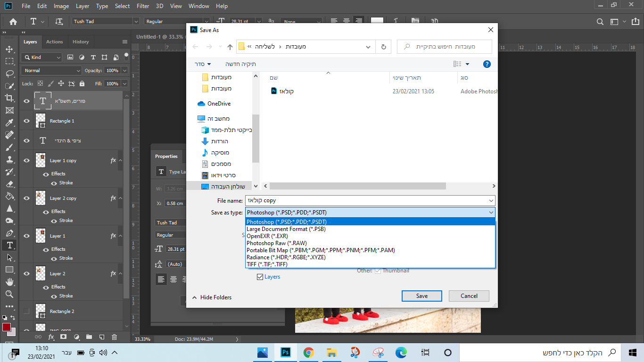Click the lock all layers icon
644x362 pixels.
tap(82, 83)
